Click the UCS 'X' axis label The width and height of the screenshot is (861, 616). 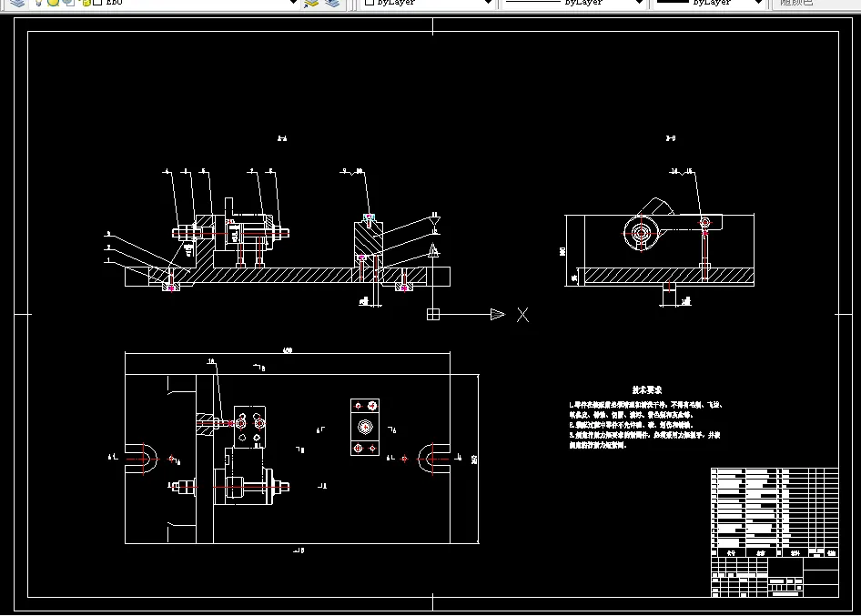(x=522, y=315)
